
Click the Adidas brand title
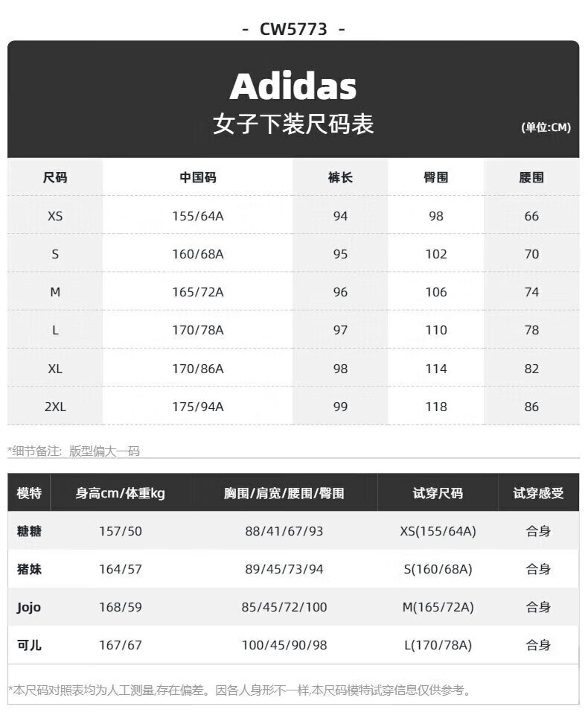pos(293,86)
